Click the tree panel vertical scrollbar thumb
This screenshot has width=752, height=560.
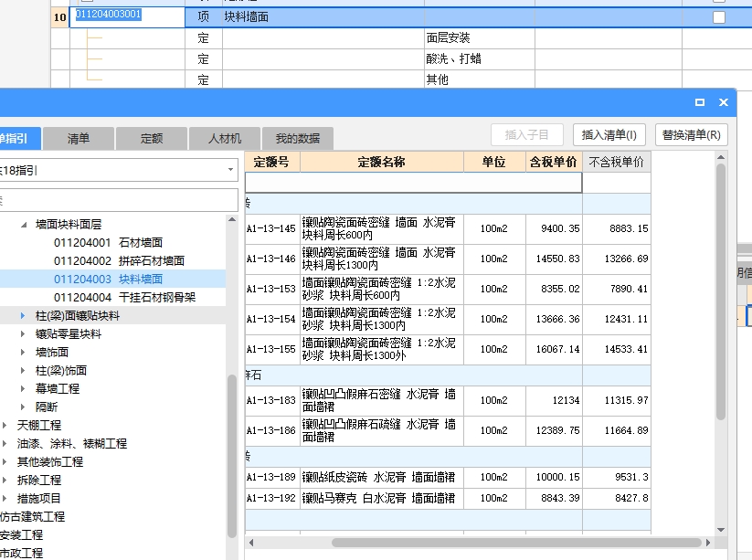point(232,456)
